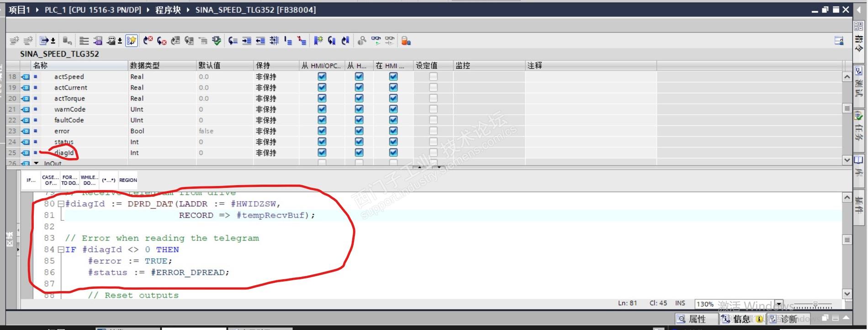Viewport: 868px width, 330px height.
Task: Click the outdent text icon
Action: (x=260, y=41)
